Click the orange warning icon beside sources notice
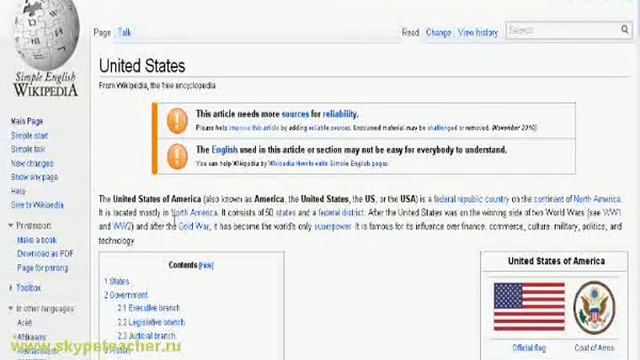640x360 pixels. point(177,120)
